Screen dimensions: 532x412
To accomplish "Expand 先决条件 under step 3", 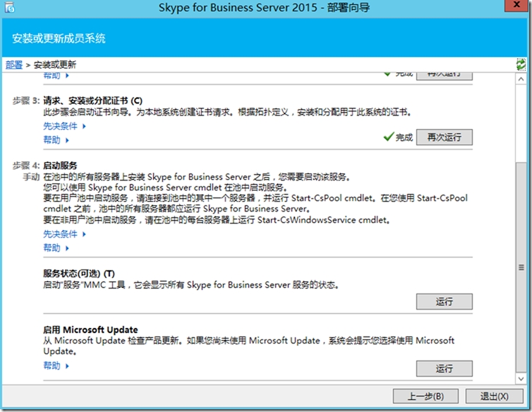I will tap(64, 126).
